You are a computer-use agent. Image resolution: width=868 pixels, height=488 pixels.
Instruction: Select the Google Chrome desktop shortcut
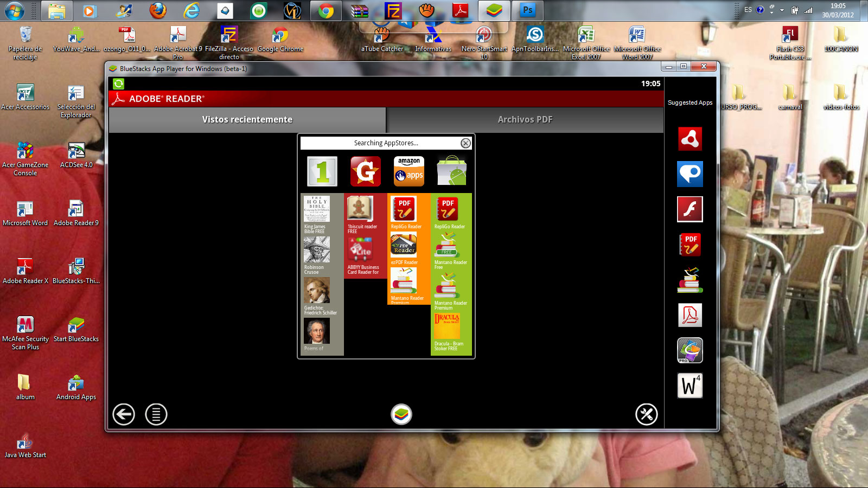(x=280, y=39)
